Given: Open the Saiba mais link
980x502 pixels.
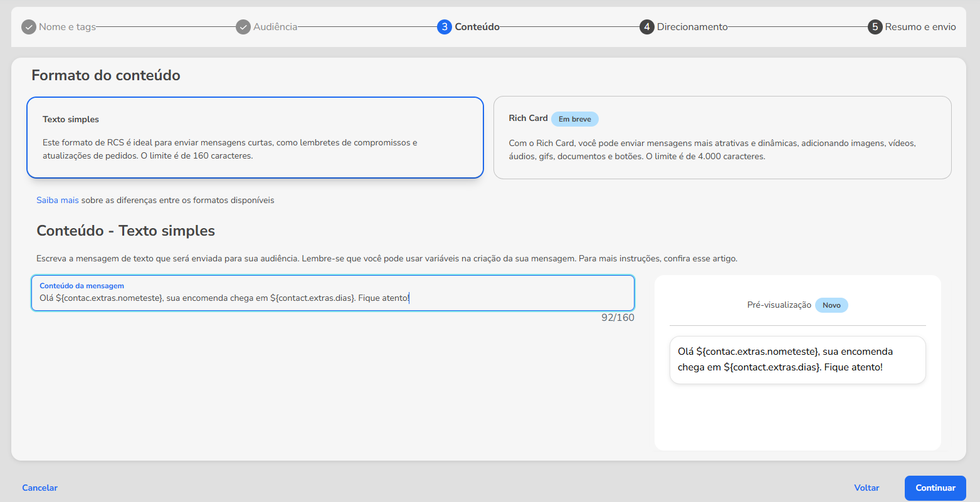Looking at the screenshot, I should point(58,201).
